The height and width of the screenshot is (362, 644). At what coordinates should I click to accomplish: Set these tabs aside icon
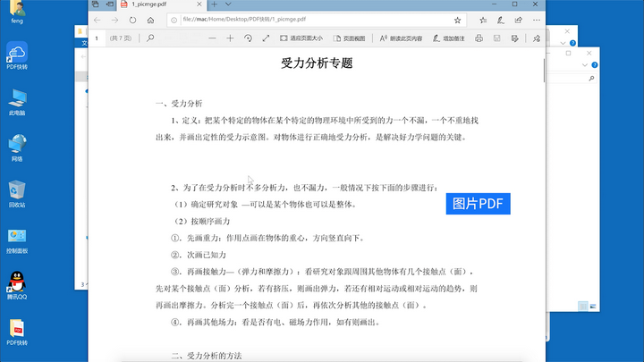click(x=110, y=4)
